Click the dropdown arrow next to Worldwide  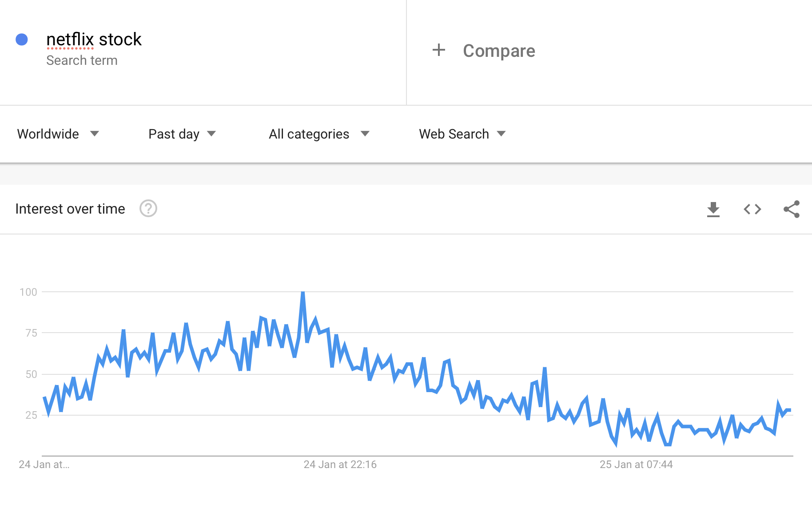pos(94,134)
